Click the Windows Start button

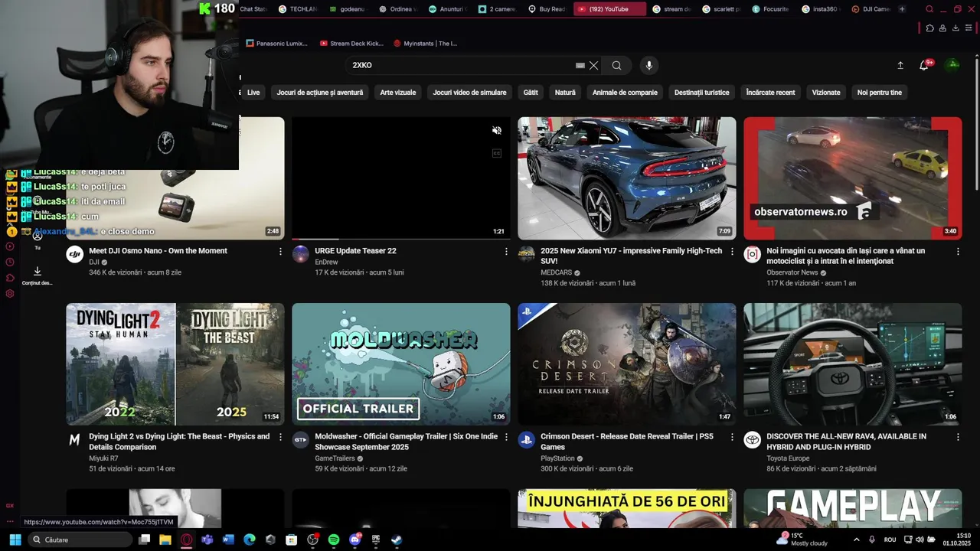[x=15, y=540]
